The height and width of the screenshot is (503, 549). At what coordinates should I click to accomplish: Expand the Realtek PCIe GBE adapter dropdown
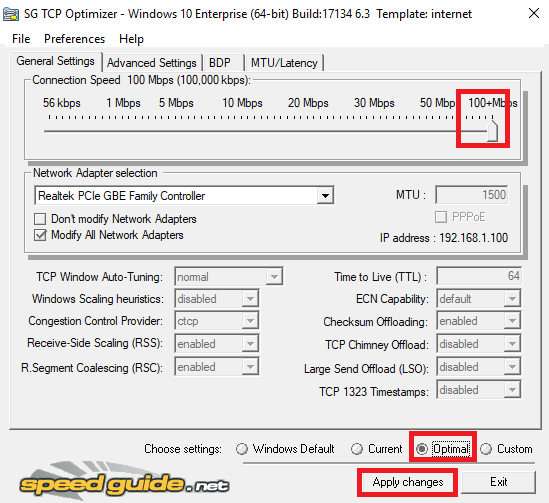pyautogui.click(x=325, y=195)
